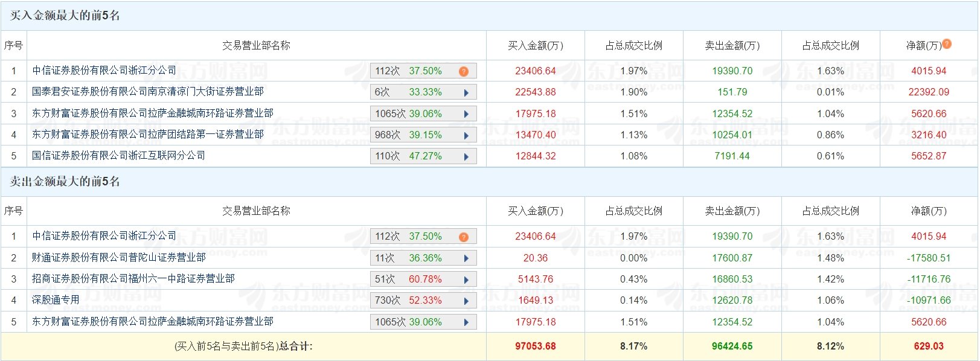Click the net amount -11716.76

[x=929, y=280]
